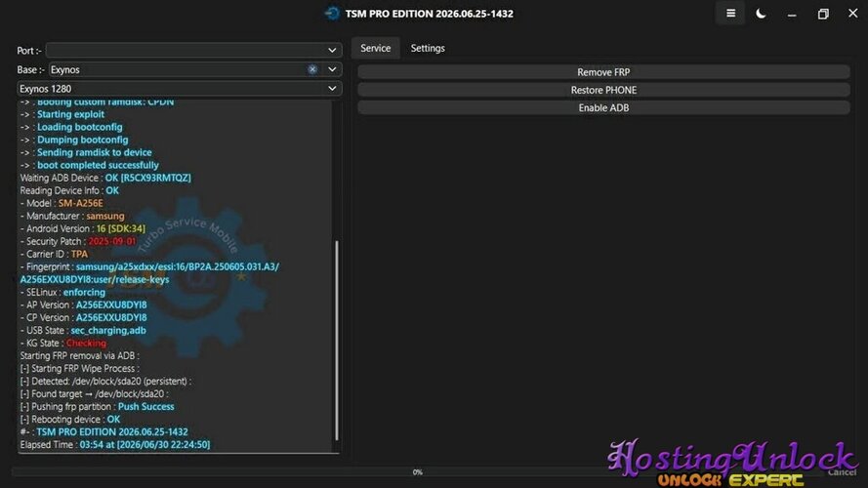
Task: Switch to the Settings tab
Action: pyautogui.click(x=428, y=48)
